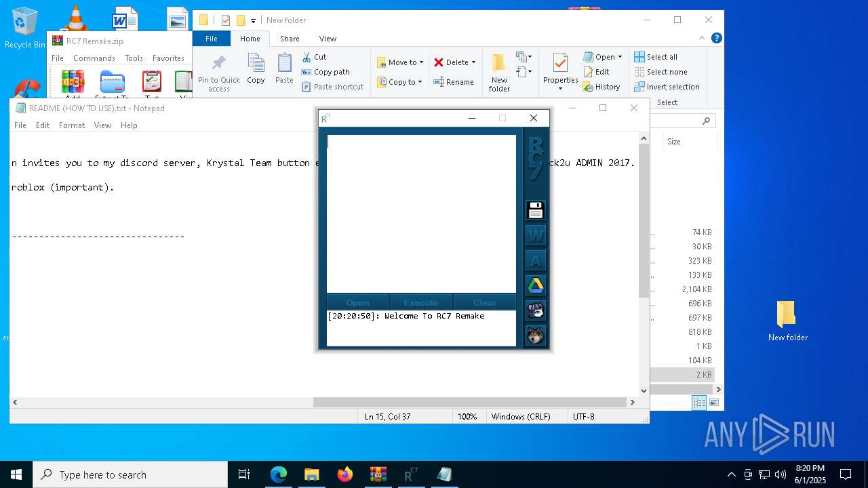Viewport: 868px width, 488px height.
Task: Click Select all in ribbon
Action: pos(656,57)
